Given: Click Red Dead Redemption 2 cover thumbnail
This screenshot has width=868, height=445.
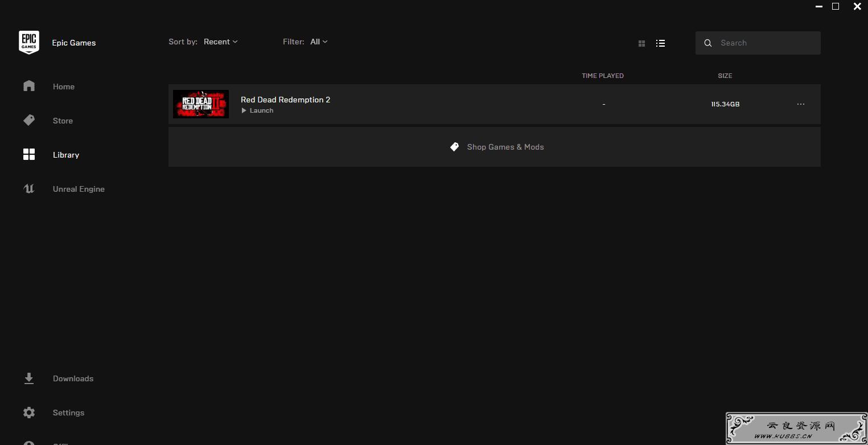Looking at the screenshot, I should (201, 104).
